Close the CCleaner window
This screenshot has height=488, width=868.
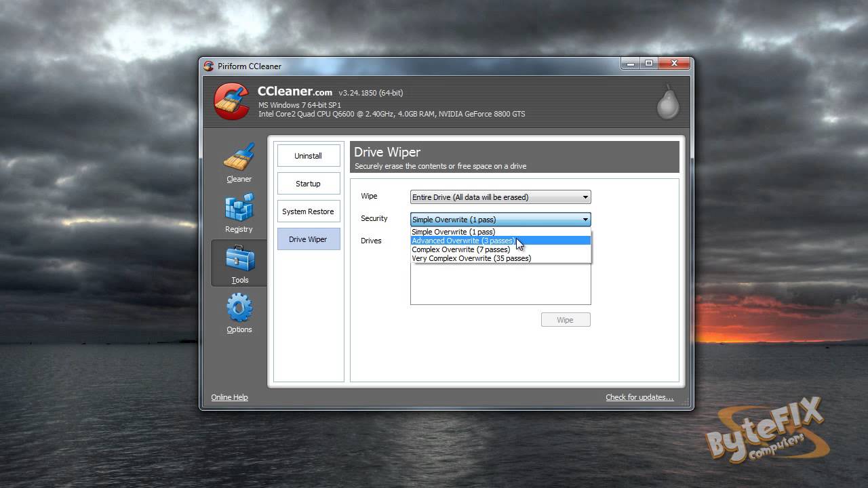pyautogui.click(x=674, y=64)
